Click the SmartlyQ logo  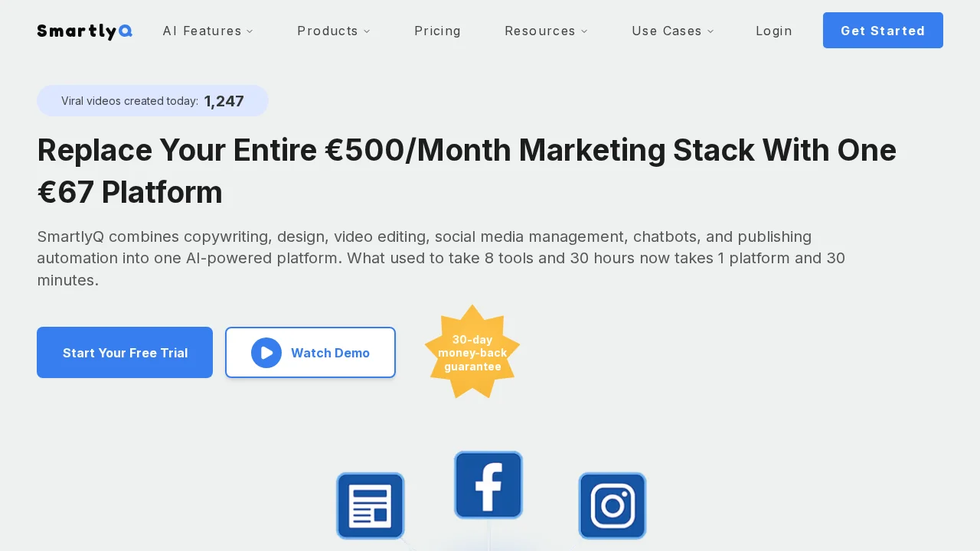[x=84, y=31]
